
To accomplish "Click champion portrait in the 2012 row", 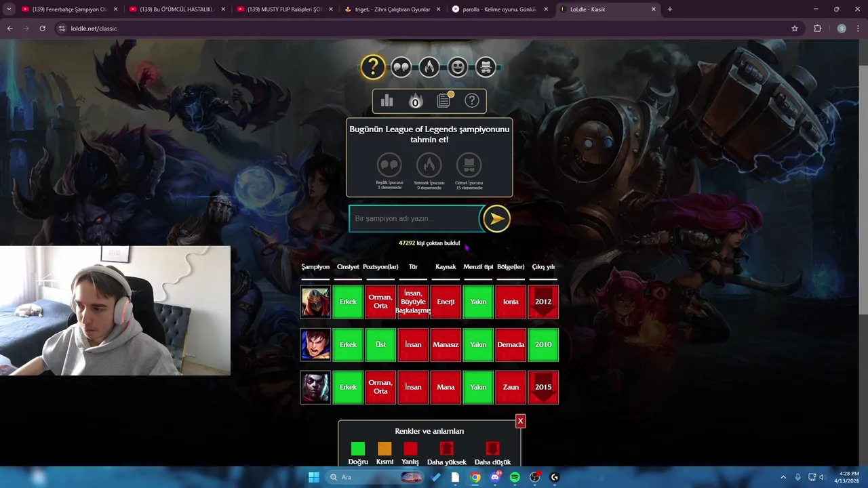I will point(315,302).
